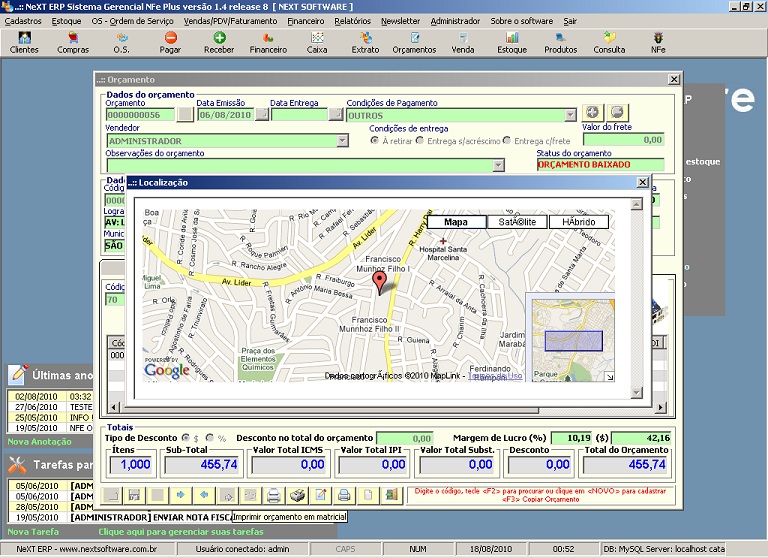Select the Entrega s/acréscimo radio button
This screenshot has width=768, height=558.
click(420, 141)
